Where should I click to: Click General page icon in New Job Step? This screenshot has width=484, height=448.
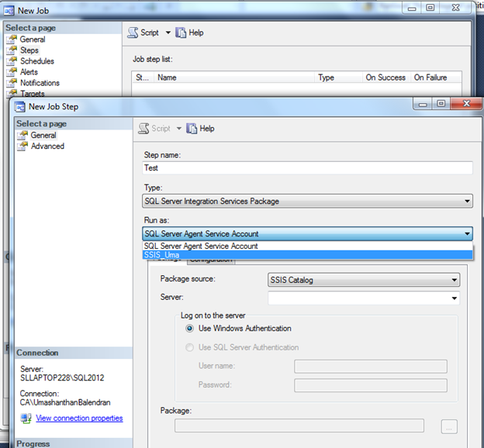[22, 135]
